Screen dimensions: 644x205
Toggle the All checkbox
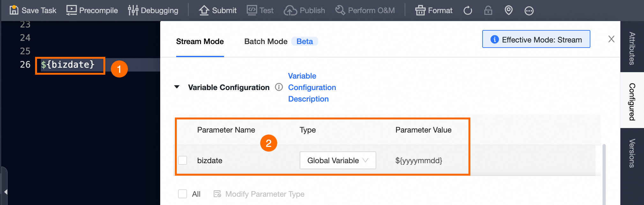click(x=183, y=194)
